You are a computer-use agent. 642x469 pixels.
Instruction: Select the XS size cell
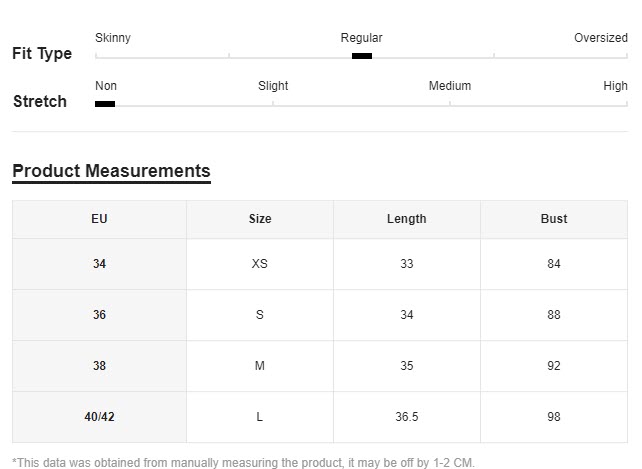[x=260, y=264]
